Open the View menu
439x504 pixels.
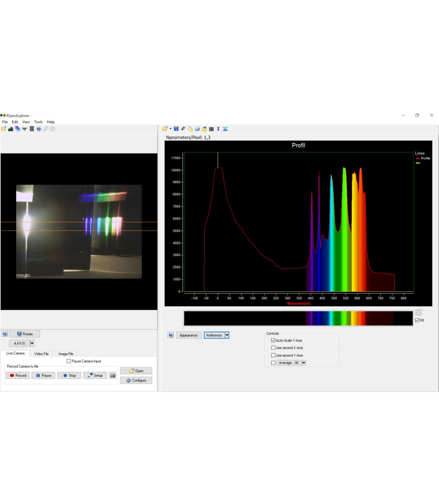click(26, 122)
